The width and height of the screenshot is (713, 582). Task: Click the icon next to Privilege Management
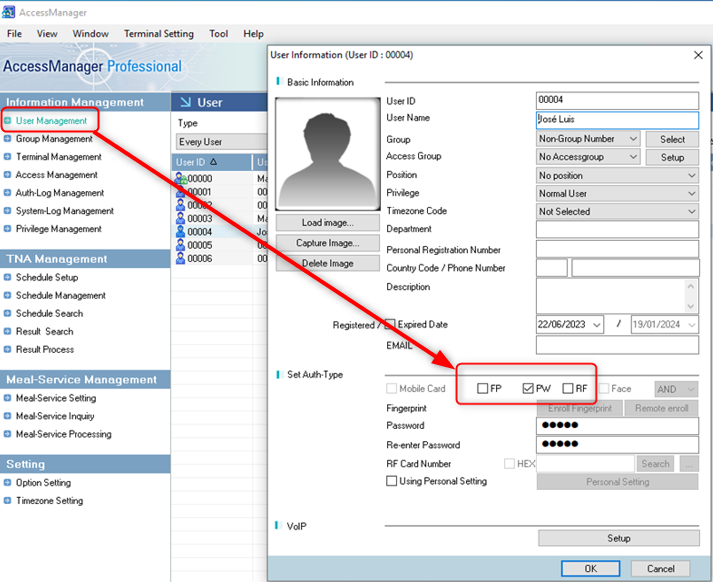(8, 229)
